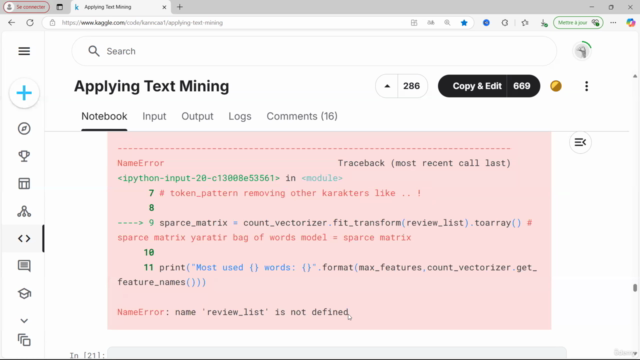Click the ipython-input-20 reference text
This screenshot has width=640, height=360.
pos(198,178)
